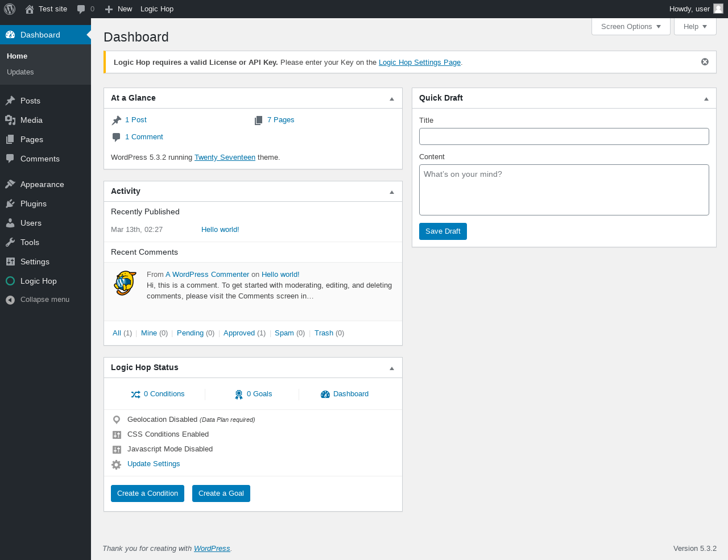Click the user avatar in admin bar
This screenshot has height=560, width=728.
pyautogui.click(x=718, y=9)
